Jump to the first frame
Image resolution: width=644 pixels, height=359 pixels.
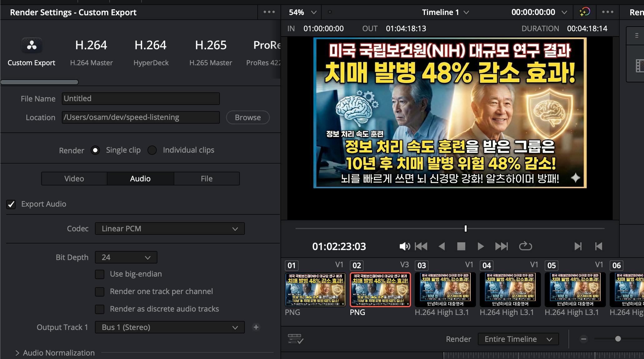pyautogui.click(x=421, y=246)
